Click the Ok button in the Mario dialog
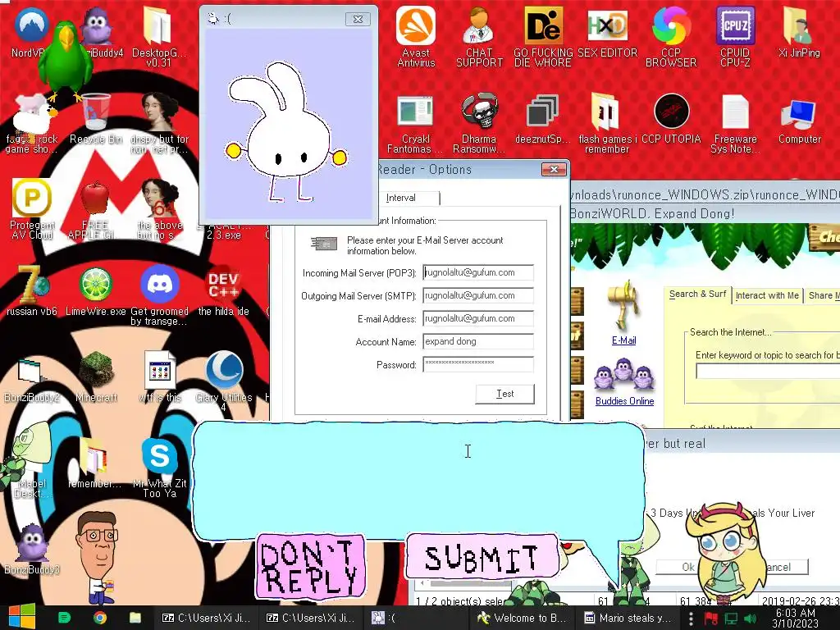Viewport: 840px width, 630px height. click(x=683, y=567)
